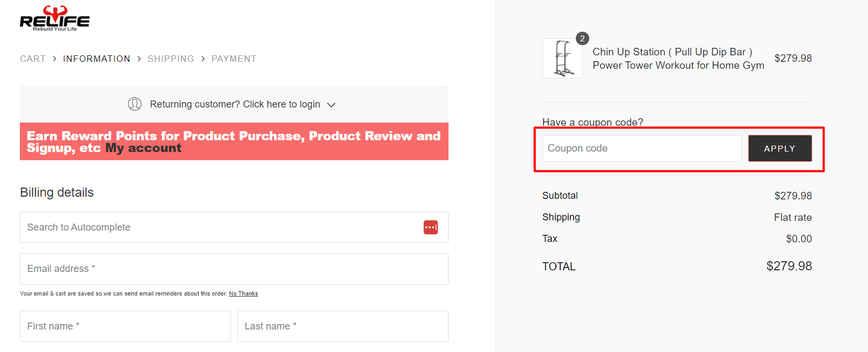Image resolution: width=868 pixels, height=352 pixels.
Task: Focus the First name field
Action: 125,326
